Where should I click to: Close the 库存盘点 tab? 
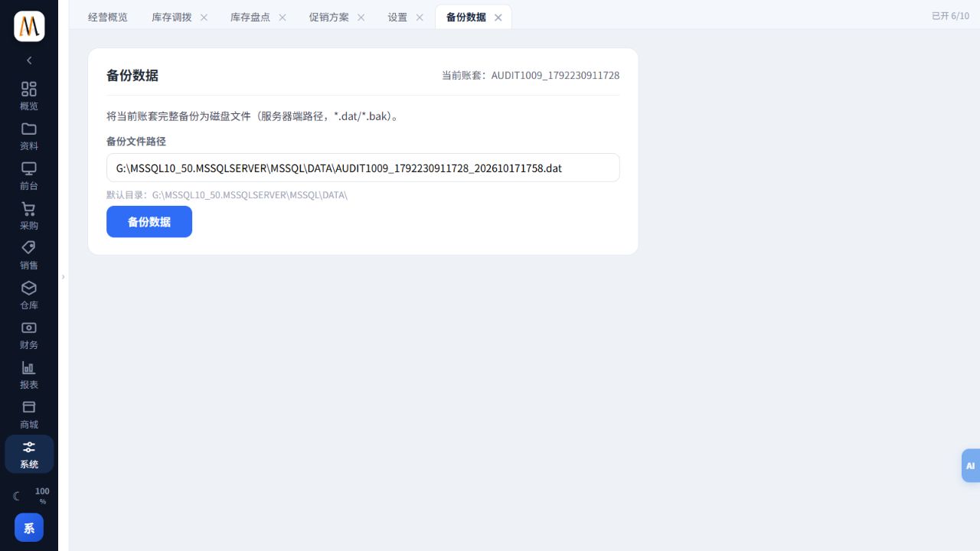(283, 17)
